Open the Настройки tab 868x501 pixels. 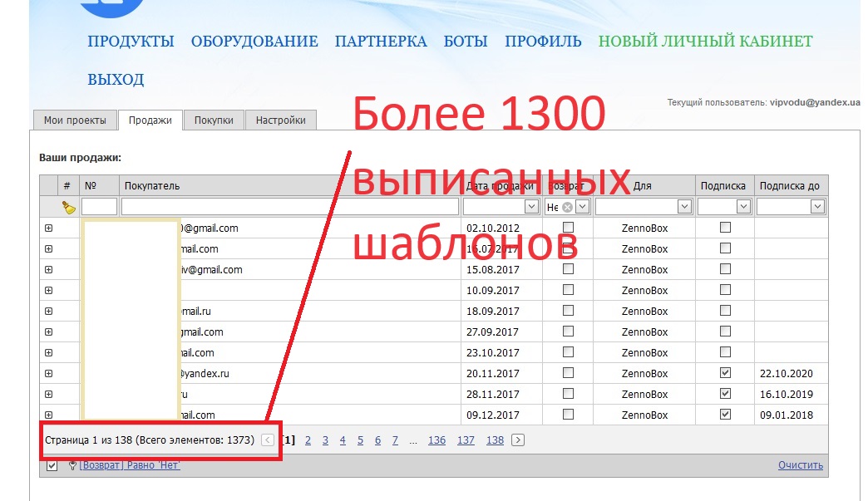coord(281,120)
